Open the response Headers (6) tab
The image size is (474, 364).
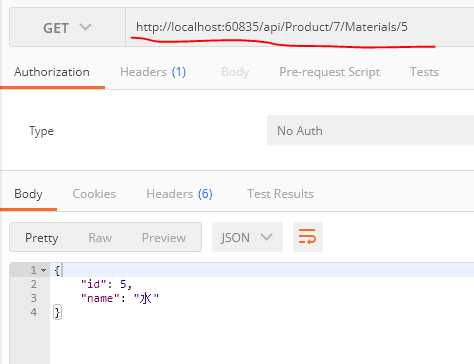179,194
